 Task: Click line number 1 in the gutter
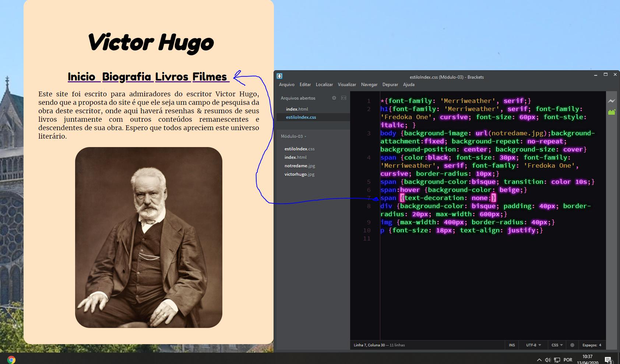tap(369, 101)
